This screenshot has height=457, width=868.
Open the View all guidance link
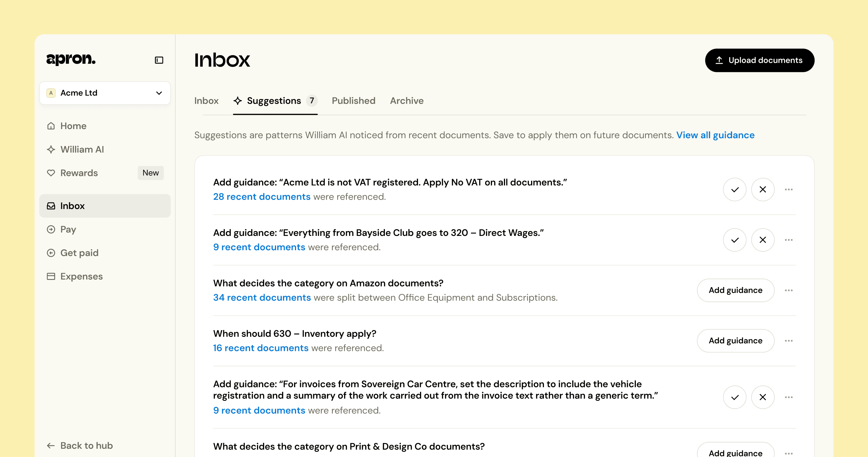[x=715, y=135]
